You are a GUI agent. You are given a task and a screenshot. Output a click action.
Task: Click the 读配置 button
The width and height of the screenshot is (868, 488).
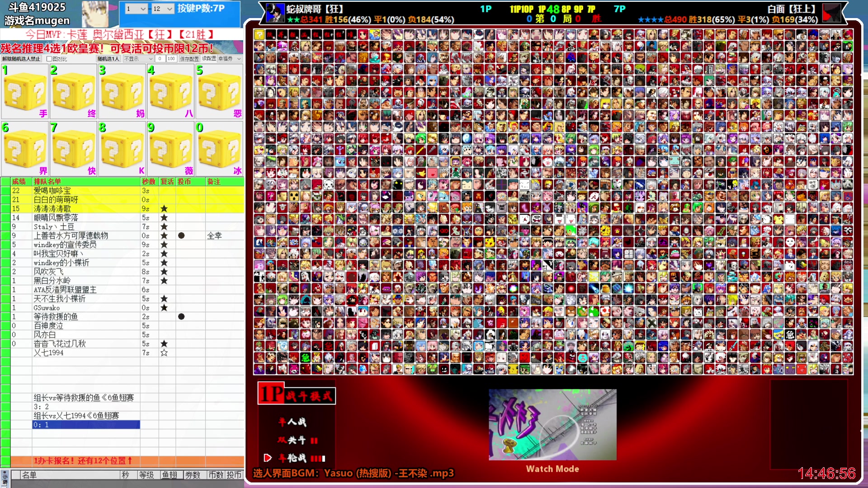(x=209, y=59)
